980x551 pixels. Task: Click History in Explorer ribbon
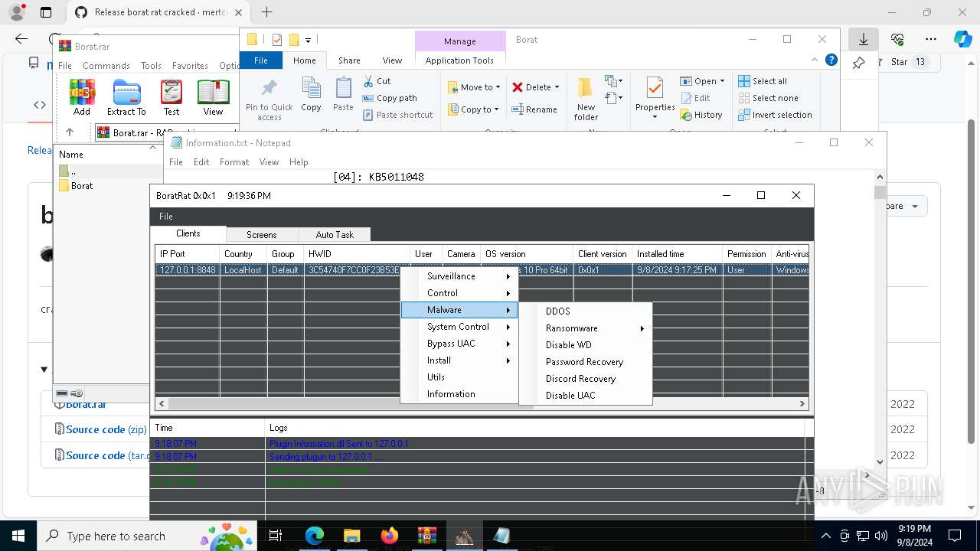(701, 115)
